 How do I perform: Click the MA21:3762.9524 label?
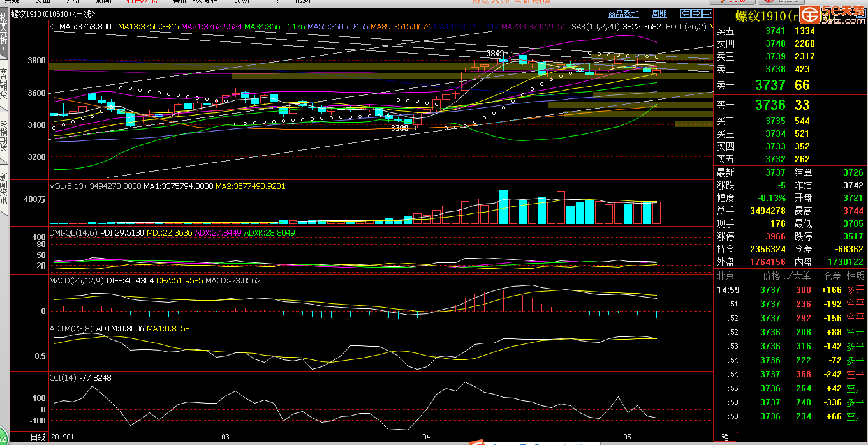coord(211,27)
